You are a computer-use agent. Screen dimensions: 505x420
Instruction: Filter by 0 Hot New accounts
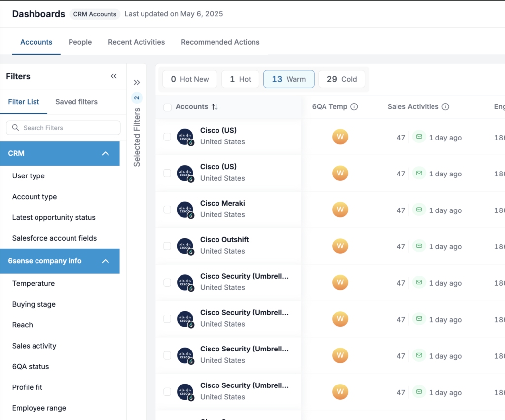pos(190,79)
